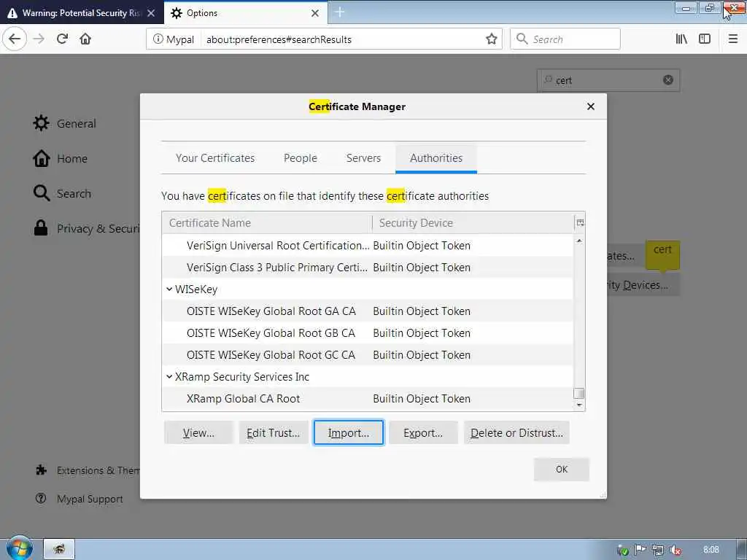Go back using the browser back arrow

click(15, 39)
